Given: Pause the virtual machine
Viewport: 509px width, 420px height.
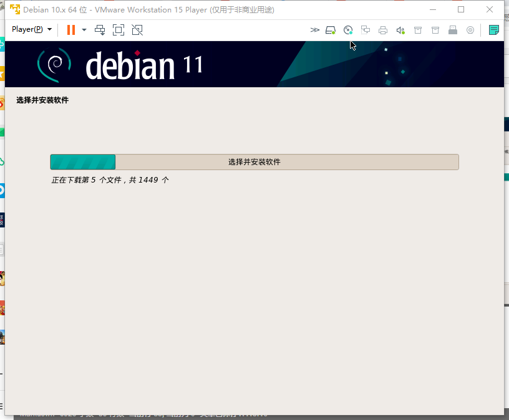Looking at the screenshot, I should tap(70, 30).
